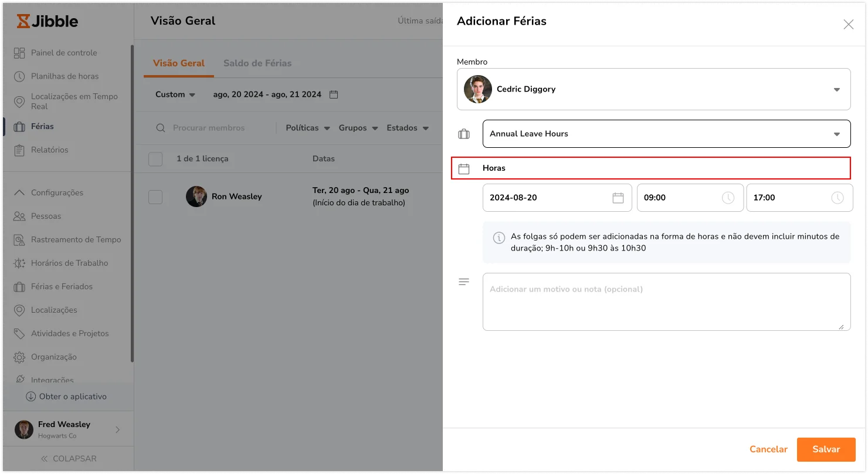Click Cedric Diggory's avatar
Image resolution: width=868 pixels, height=474 pixels.
478,89
